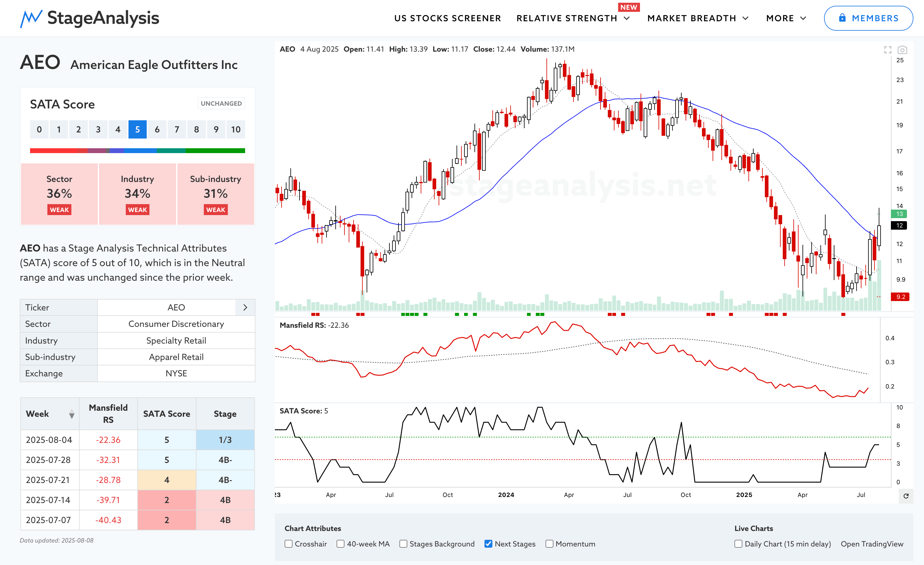
Task: Click the Sub-industry 31% Weak tile
Action: (x=216, y=194)
